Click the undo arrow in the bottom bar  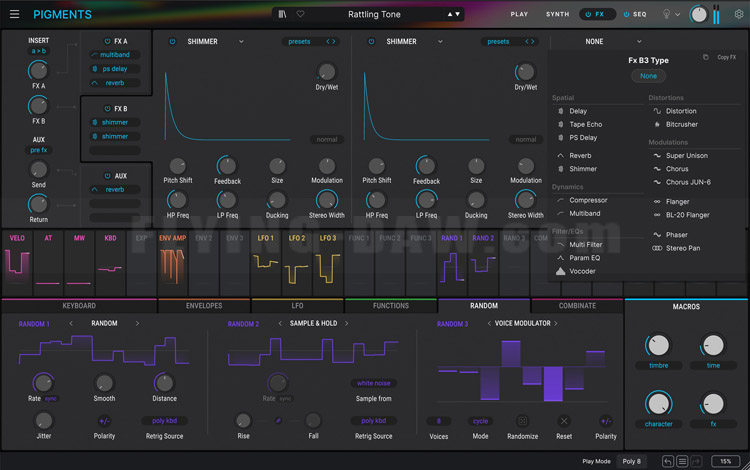click(668, 461)
